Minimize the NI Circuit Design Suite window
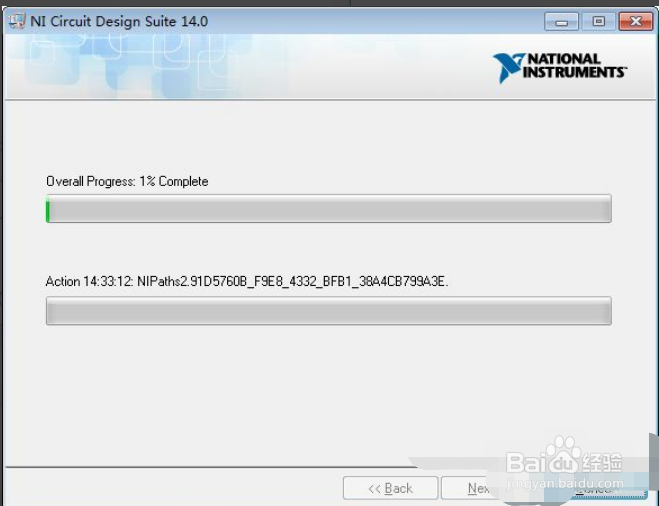The width and height of the screenshot is (659, 506). coord(561,21)
